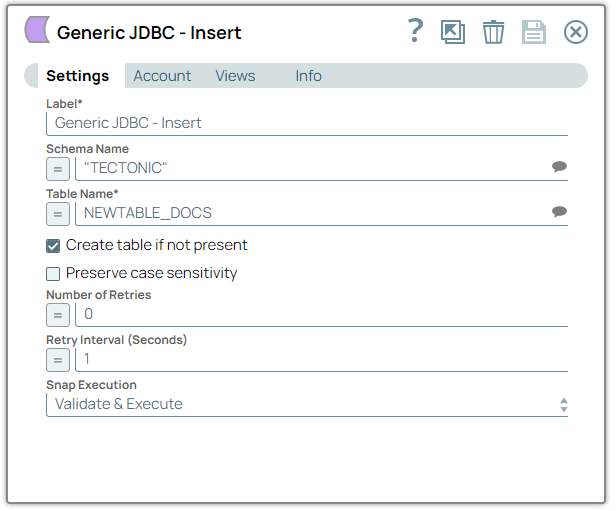Delete the snap using trash icon
Viewport: 616px width, 511px height.
pyautogui.click(x=493, y=32)
